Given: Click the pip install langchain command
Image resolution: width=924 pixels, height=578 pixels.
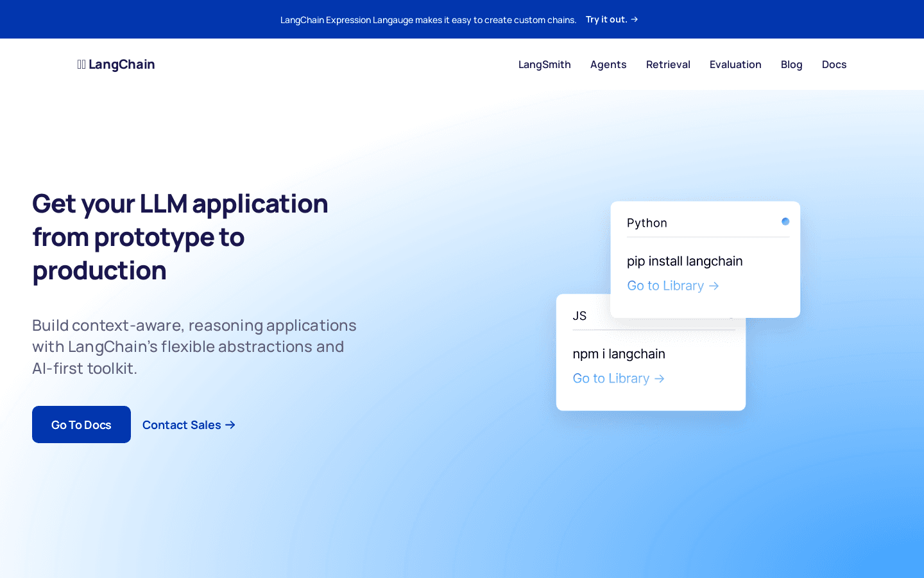Looking at the screenshot, I should coord(685,261).
